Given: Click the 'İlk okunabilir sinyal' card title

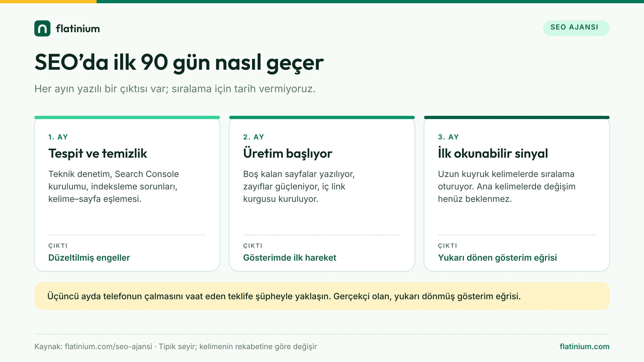Looking at the screenshot, I should (493, 153).
